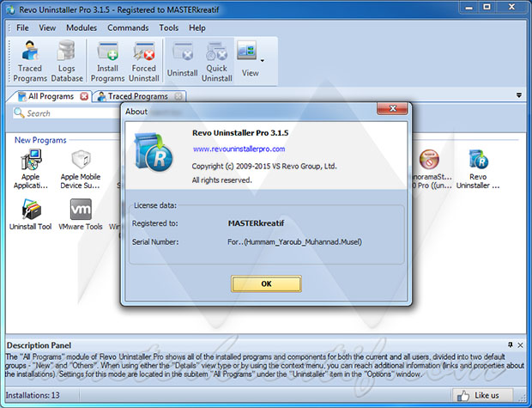The height and width of the screenshot is (408, 532).
Task: Click the Quick Uninstall toolbar button
Action: click(x=217, y=61)
